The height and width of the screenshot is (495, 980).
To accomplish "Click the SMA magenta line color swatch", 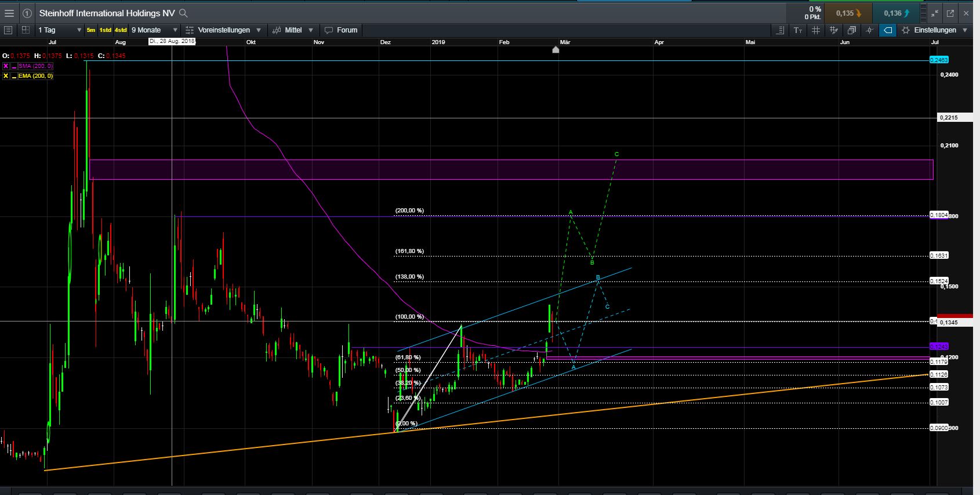I will point(13,66).
